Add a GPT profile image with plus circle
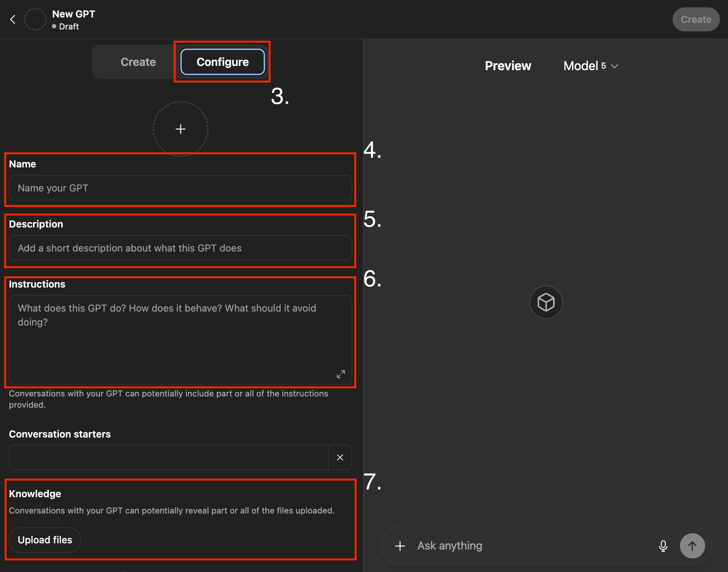Image resolution: width=728 pixels, height=572 pixels. tap(181, 129)
